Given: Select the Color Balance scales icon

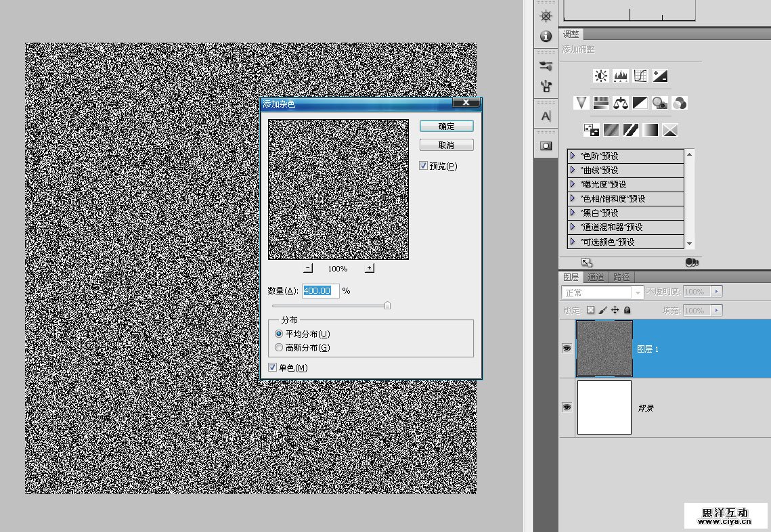Looking at the screenshot, I should [620, 103].
